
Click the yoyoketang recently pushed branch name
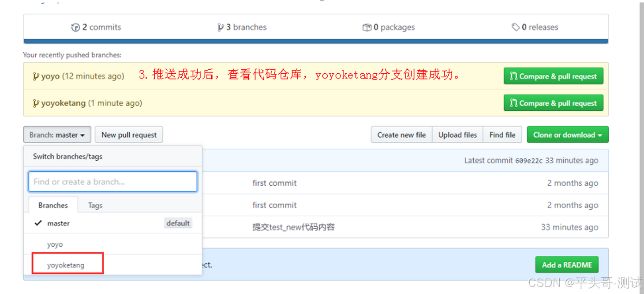click(x=64, y=103)
